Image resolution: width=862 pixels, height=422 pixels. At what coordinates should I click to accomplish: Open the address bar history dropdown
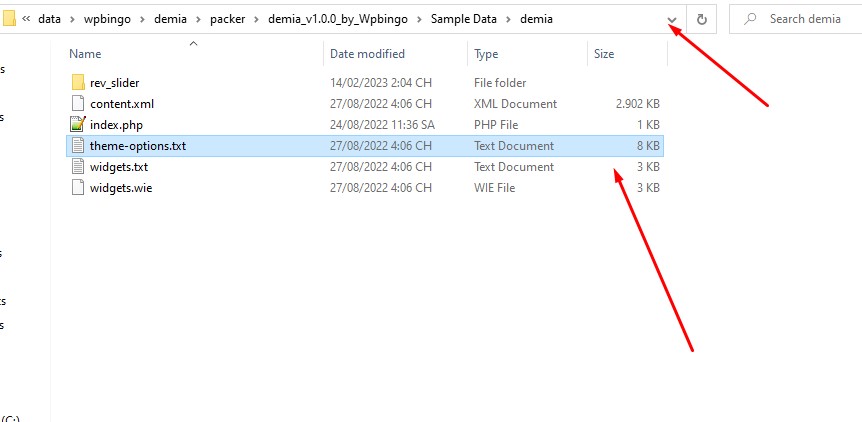[672, 20]
